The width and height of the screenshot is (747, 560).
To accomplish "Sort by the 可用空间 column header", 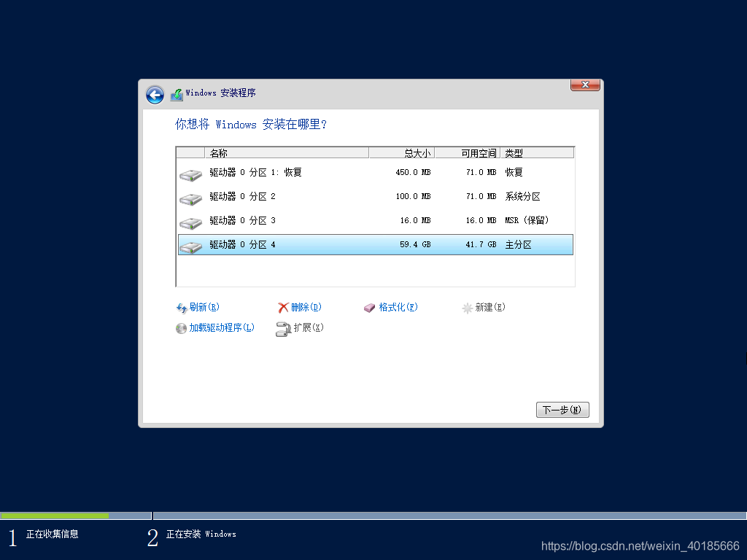I will point(468,153).
